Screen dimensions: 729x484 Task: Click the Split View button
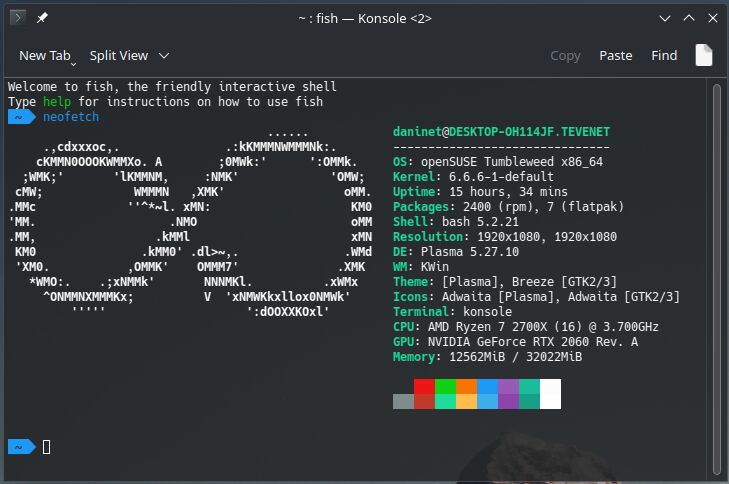(x=119, y=55)
